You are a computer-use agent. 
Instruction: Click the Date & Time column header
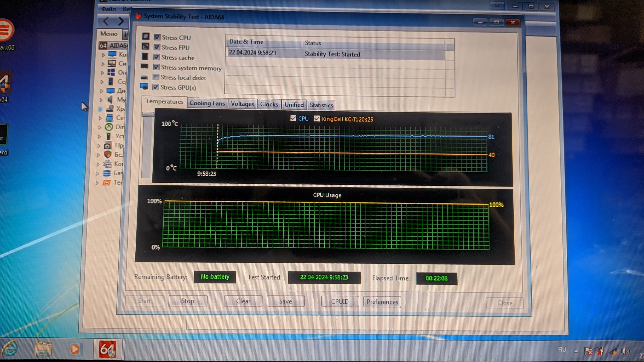pyautogui.click(x=264, y=42)
